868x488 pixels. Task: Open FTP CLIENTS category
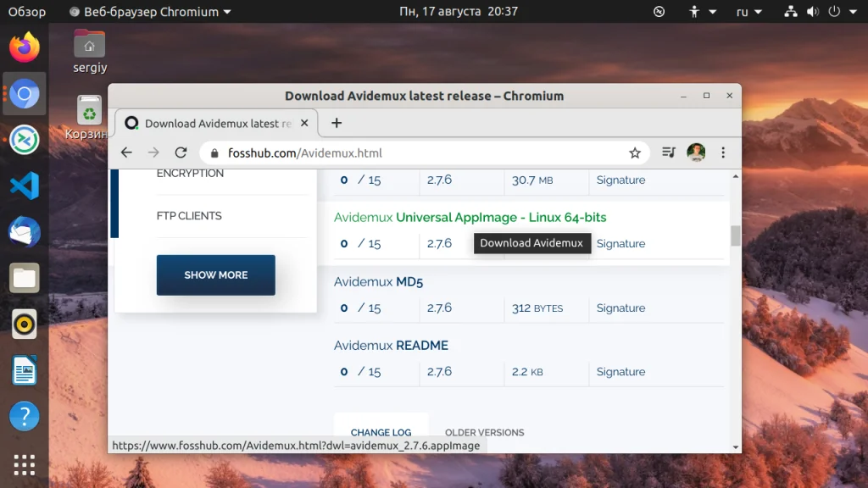(189, 216)
